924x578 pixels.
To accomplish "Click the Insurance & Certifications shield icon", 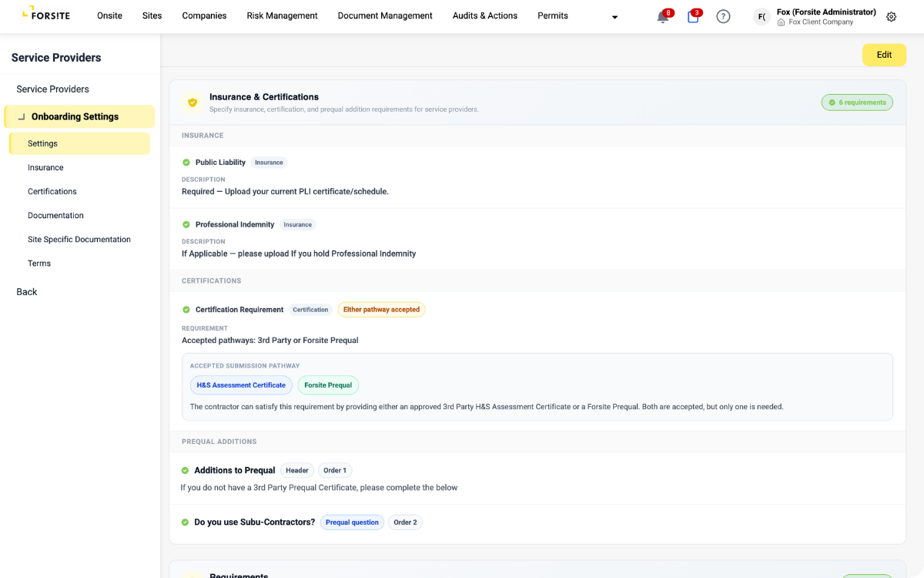I will [192, 102].
